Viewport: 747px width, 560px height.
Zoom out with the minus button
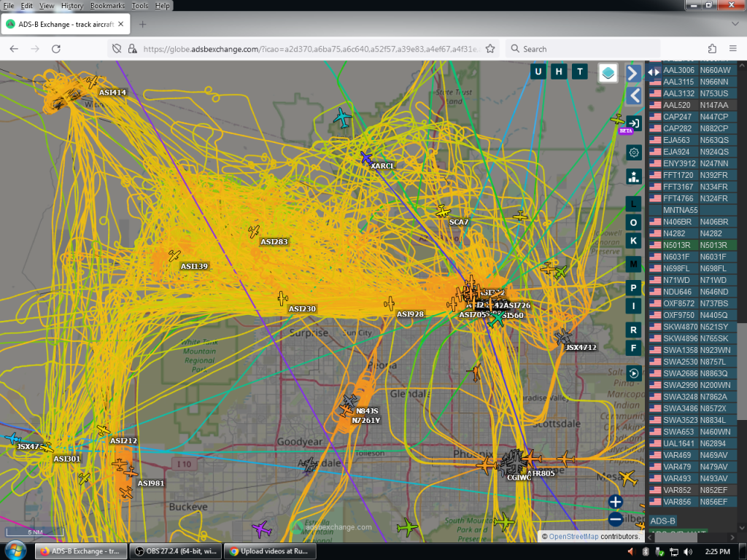pos(615,519)
